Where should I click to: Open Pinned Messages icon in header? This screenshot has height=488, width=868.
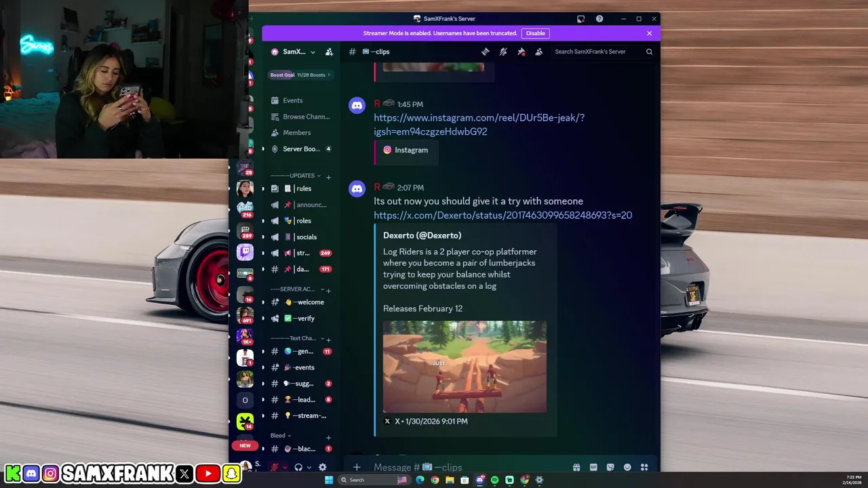(x=521, y=52)
